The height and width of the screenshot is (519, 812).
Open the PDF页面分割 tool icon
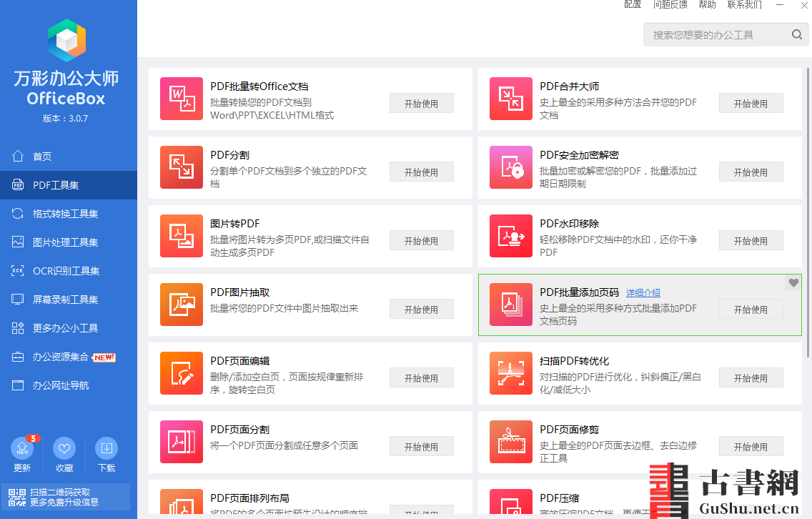pyautogui.click(x=182, y=442)
